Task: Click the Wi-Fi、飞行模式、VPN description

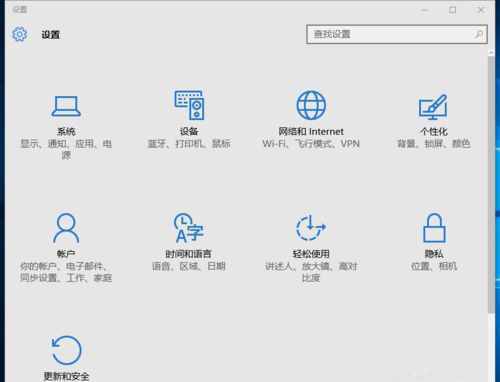Action: pos(311,144)
